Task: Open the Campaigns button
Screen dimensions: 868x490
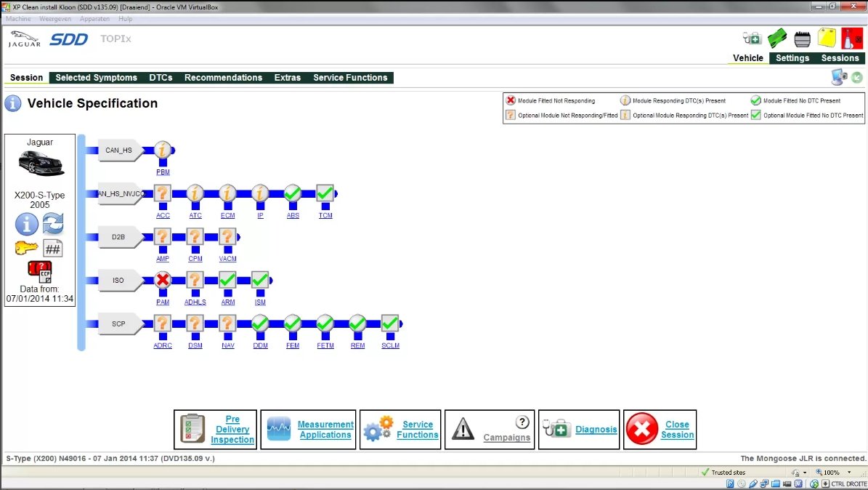Action: point(490,430)
